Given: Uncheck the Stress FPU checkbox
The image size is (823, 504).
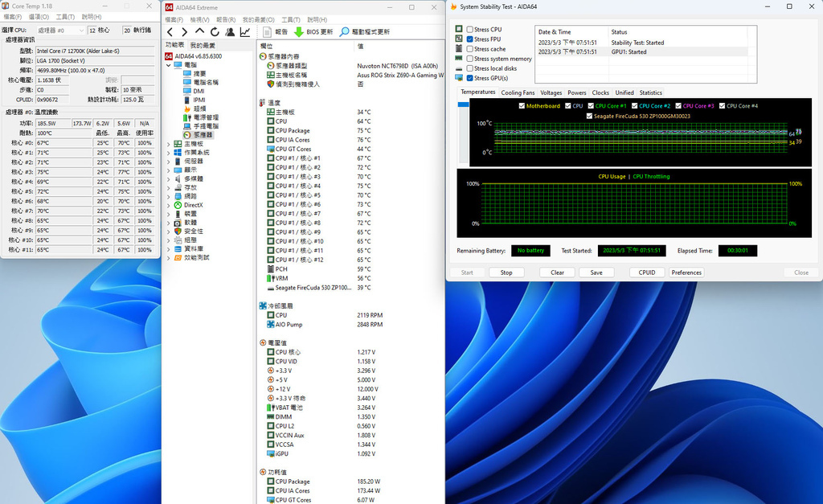Looking at the screenshot, I should (469, 39).
